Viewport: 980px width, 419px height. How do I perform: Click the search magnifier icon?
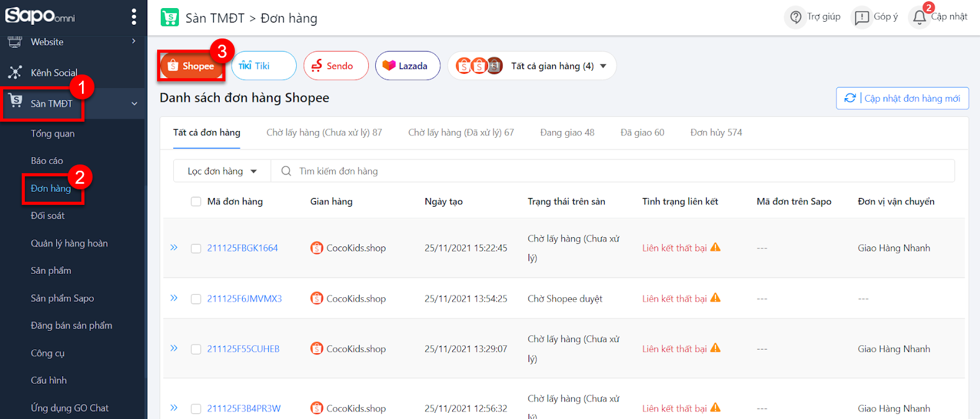[286, 171]
